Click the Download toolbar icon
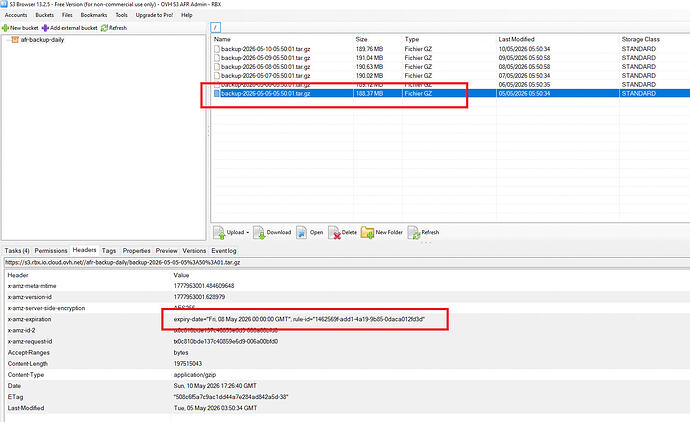The image size is (690, 422). 259,232
